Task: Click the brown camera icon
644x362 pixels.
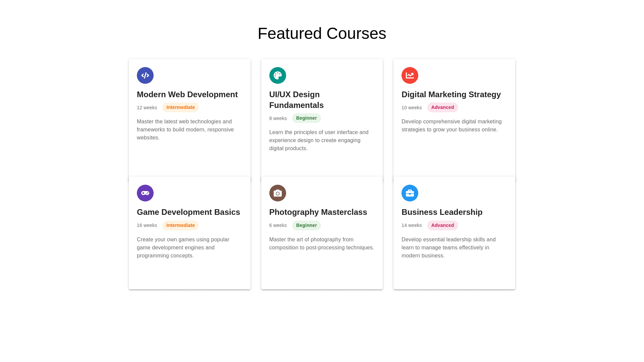Action: (x=278, y=193)
